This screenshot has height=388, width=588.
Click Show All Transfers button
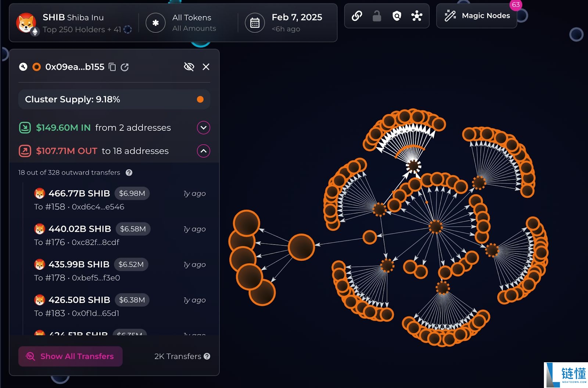pyautogui.click(x=70, y=356)
